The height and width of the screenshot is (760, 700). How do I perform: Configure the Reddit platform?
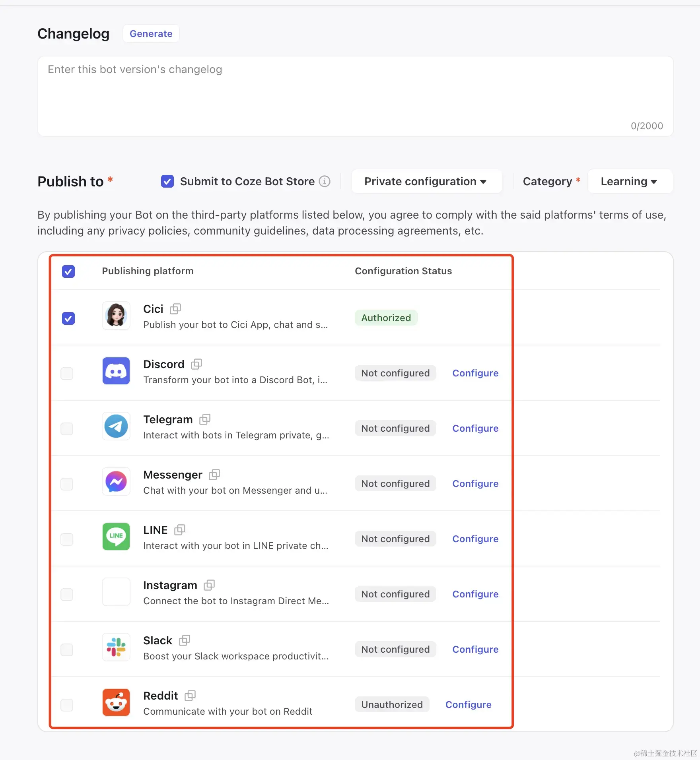click(x=468, y=705)
